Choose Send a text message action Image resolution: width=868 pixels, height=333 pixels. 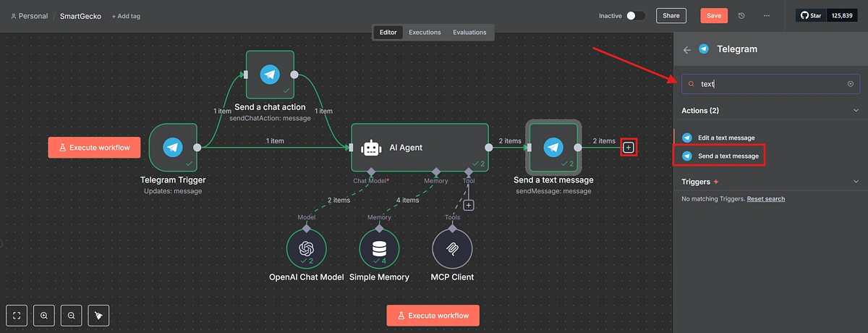pos(728,156)
